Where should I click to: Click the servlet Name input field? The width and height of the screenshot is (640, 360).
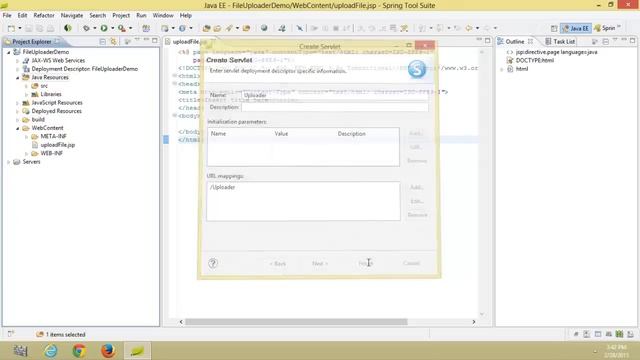(x=335, y=95)
